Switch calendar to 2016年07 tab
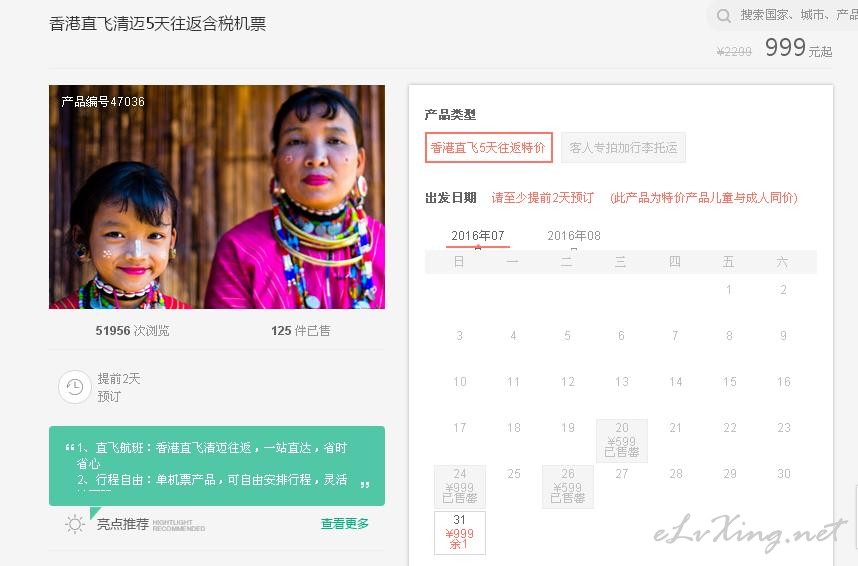Image resolution: width=858 pixels, height=566 pixels. click(x=478, y=236)
